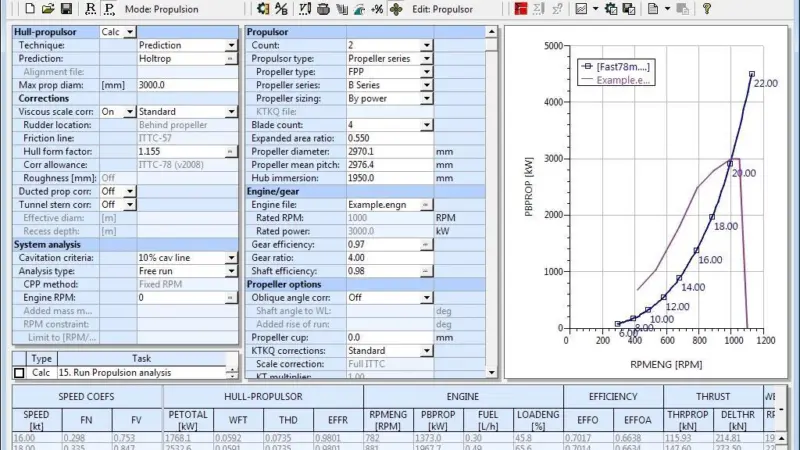800x450 pixels.
Task: Toggle the Ducted prop corr Off dropdown
Action: coord(130,191)
